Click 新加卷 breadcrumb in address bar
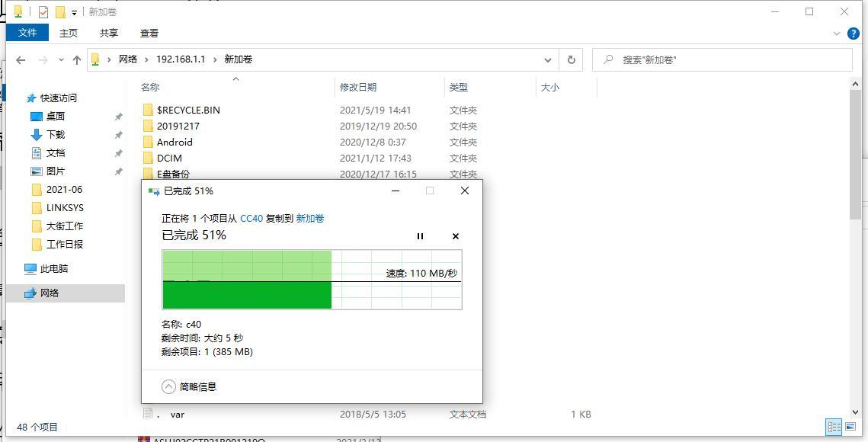868x442 pixels. tap(239, 59)
